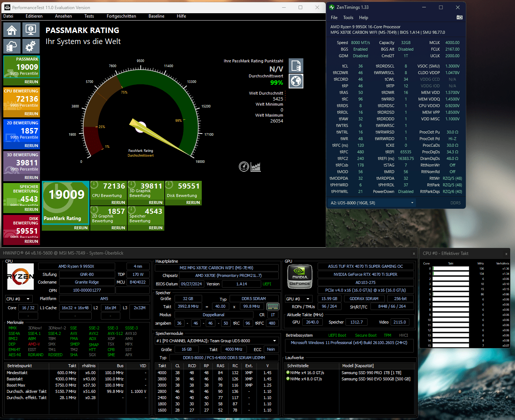Open the Fortgeschritten menu
Screen dimensions: 515x420
121,16
